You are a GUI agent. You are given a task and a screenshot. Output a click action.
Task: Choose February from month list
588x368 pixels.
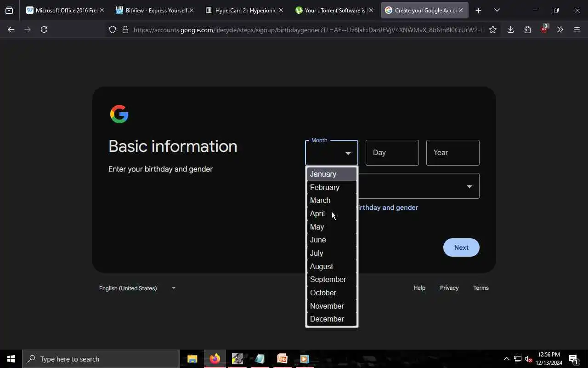[x=331, y=187]
